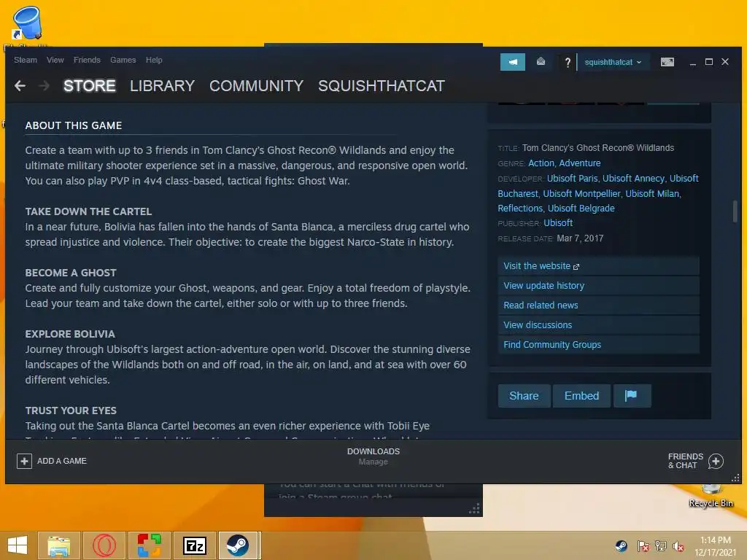Viewport: 747px width, 560px height.
Task: Open File Explorer from taskbar
Action: click(58, 545)
